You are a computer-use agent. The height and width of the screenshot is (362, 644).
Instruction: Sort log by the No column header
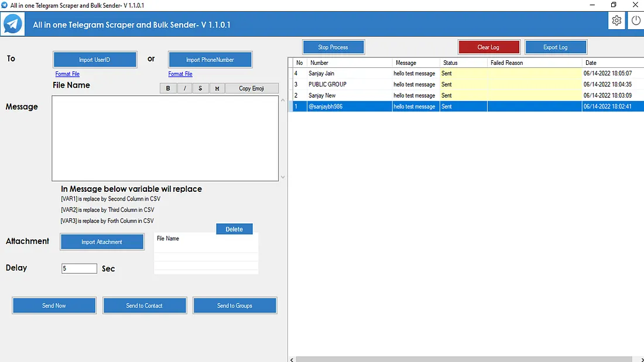coord(299,63)
